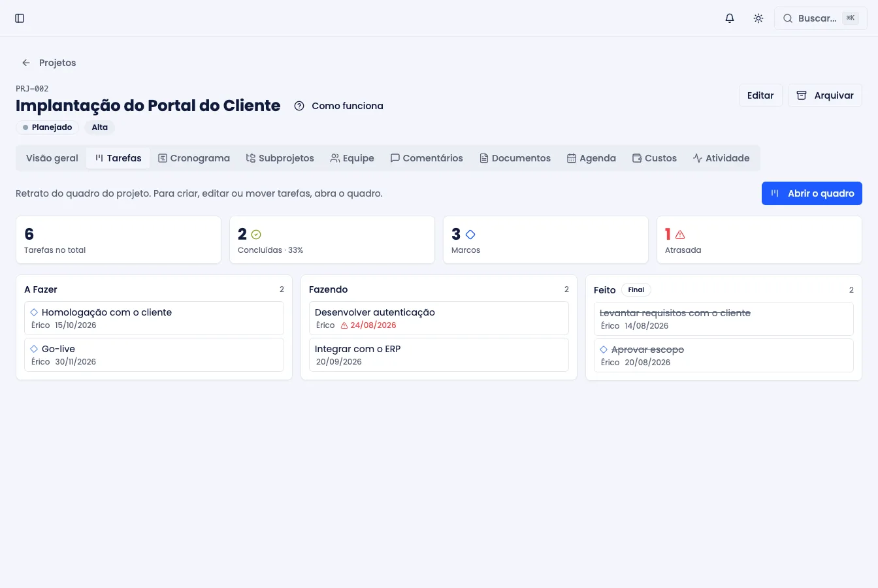This screenshot has height=588, width=878.
Task: Click the overdue warning icon next to 24/08/2026
Action: (x=344, y=325)
